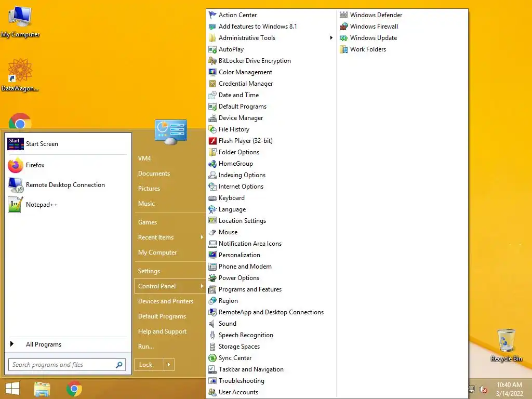Click the BitLocker Drive Encryption icon
This screenshot has width=532, height=399.
(212, 61)
